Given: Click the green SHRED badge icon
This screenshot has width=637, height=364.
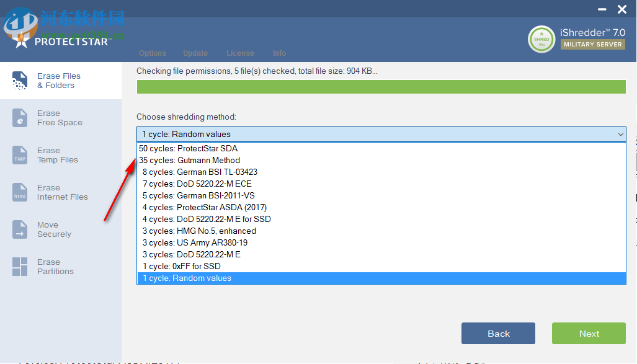Looking at the screenshot, I should 541,40.
